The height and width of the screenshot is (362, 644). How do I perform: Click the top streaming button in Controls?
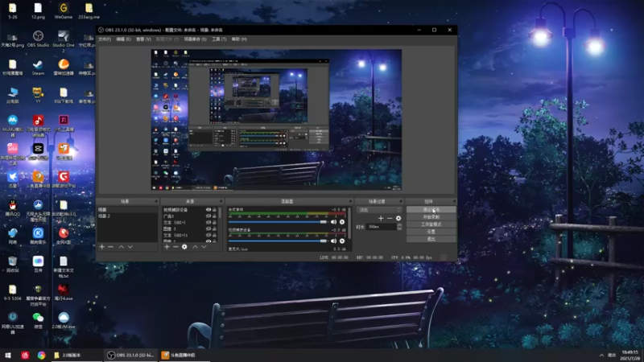pos(431,210)
